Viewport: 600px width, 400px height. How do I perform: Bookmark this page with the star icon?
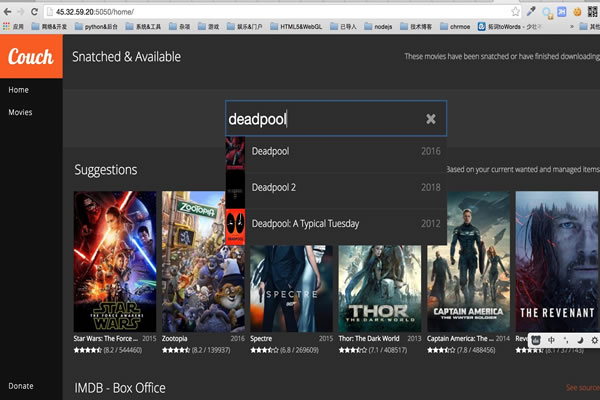514,10
